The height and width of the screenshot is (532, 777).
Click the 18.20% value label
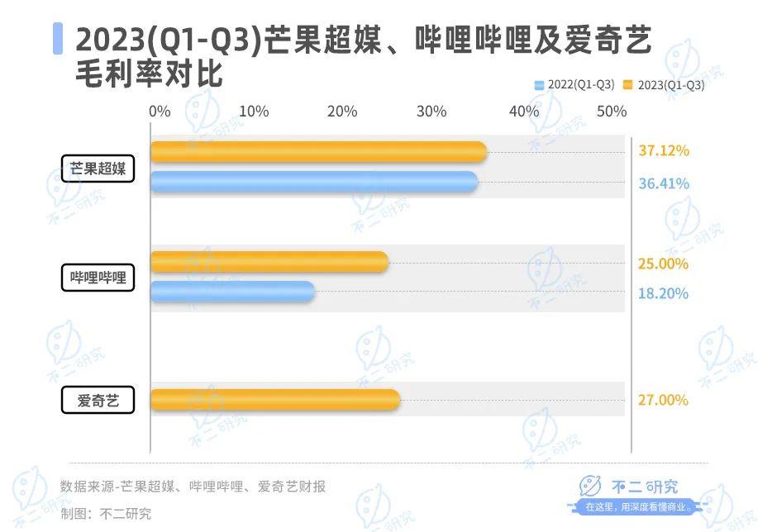point(663,294)
